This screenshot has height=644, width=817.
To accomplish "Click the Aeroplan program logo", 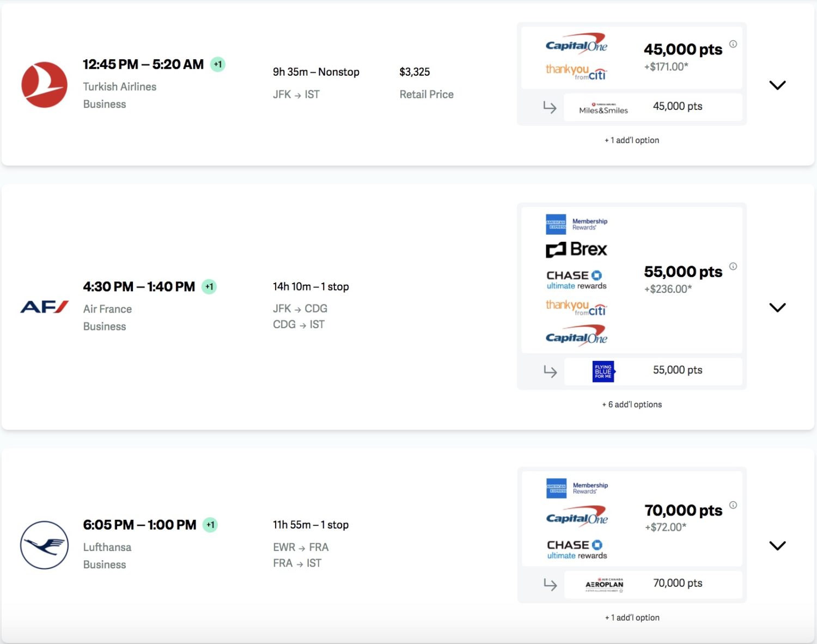I will tap(604, 584).
